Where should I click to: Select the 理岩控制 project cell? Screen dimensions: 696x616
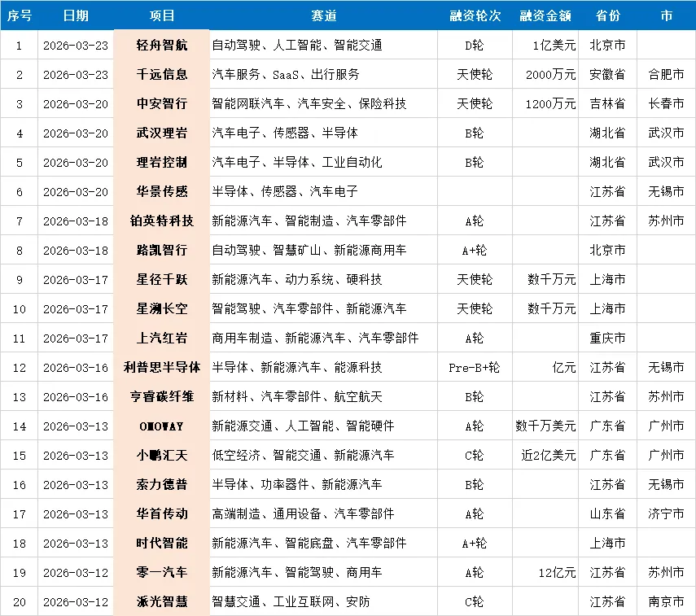(x=161, y=162)
